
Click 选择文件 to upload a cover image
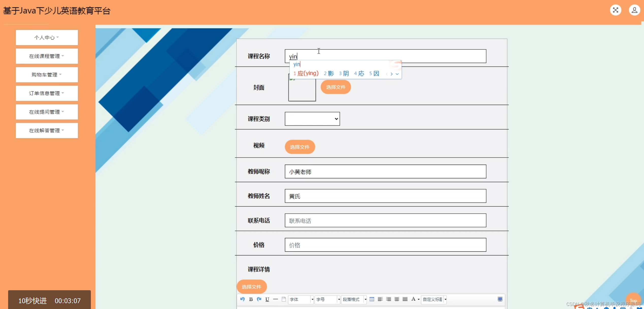[335, 87]
